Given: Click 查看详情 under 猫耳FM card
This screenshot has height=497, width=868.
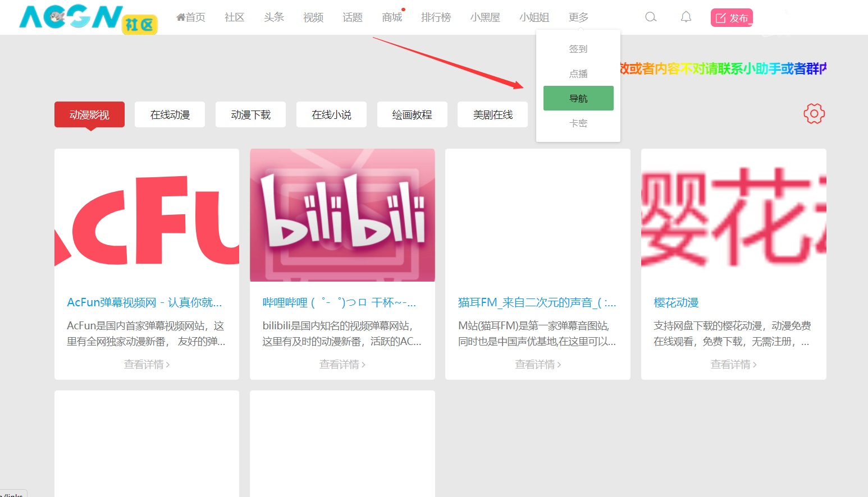Looking at the screenshot, I should 537,365.
